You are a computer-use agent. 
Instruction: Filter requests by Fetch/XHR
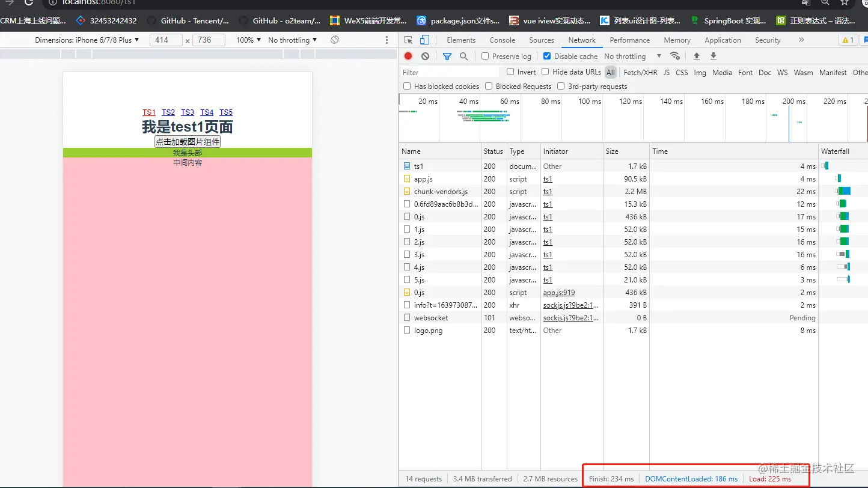pos(640,72)
